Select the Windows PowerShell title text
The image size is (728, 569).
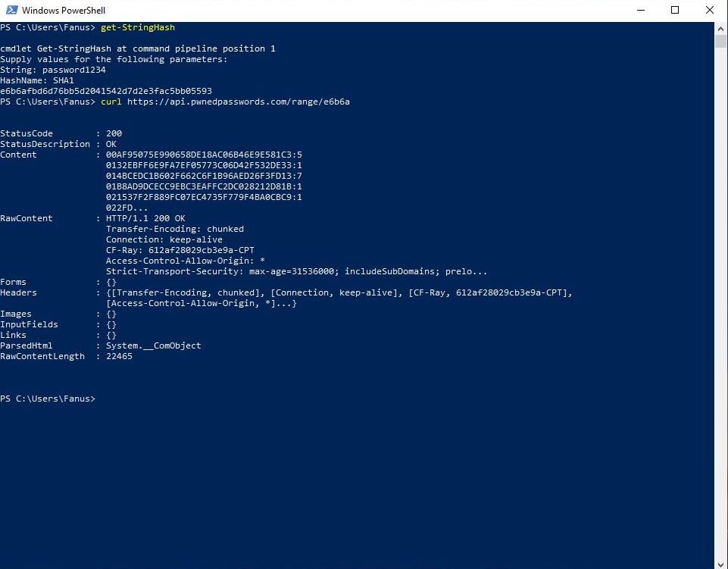(66, 10)
